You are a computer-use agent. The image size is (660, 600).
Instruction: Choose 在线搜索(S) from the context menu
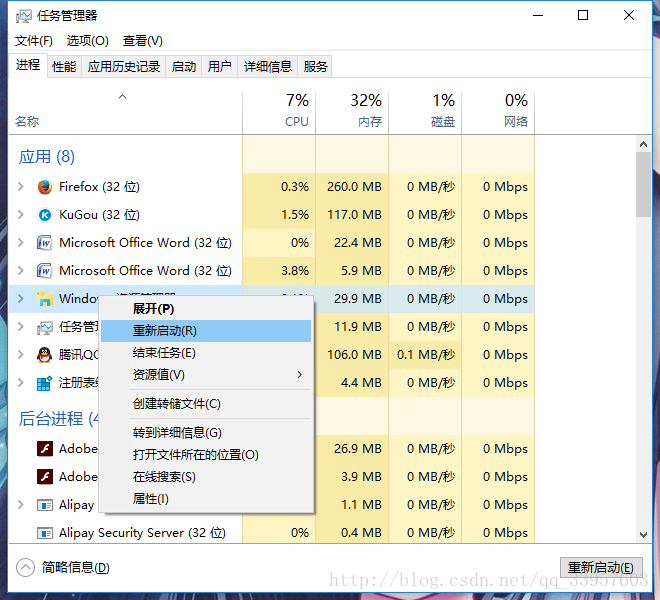point(206,477)
